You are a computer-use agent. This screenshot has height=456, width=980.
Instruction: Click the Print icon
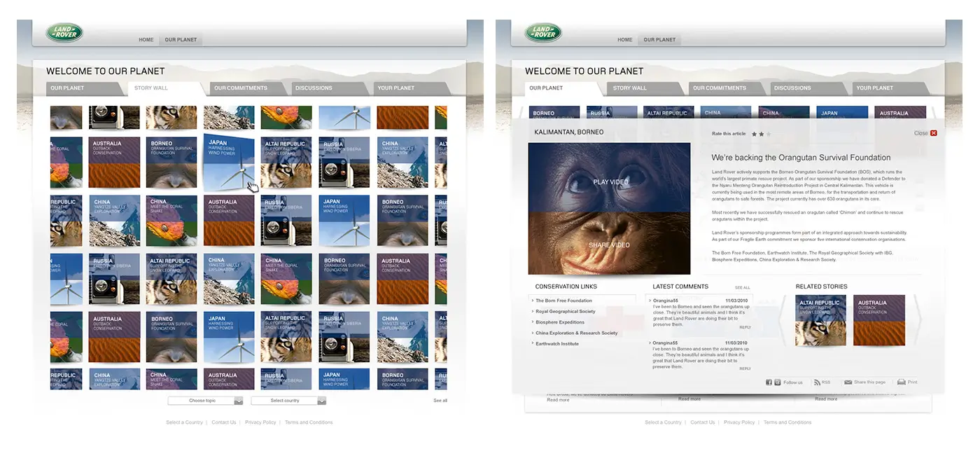point(902,382)
